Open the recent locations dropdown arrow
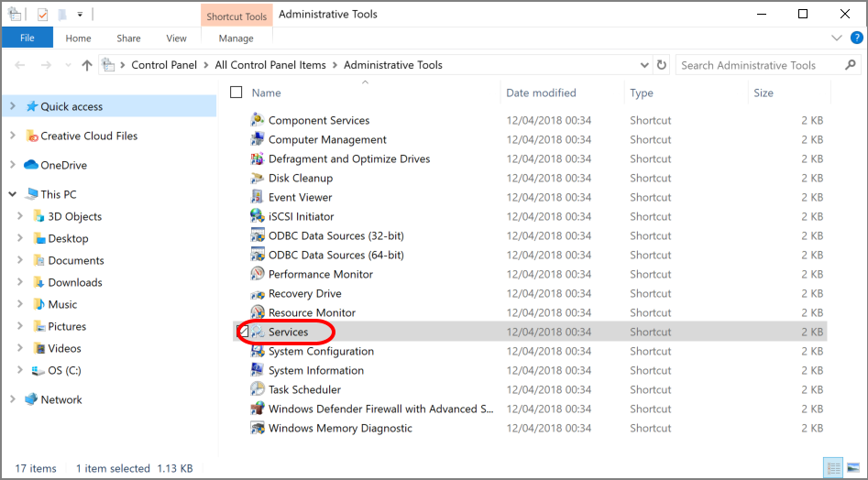 [68, 65]
